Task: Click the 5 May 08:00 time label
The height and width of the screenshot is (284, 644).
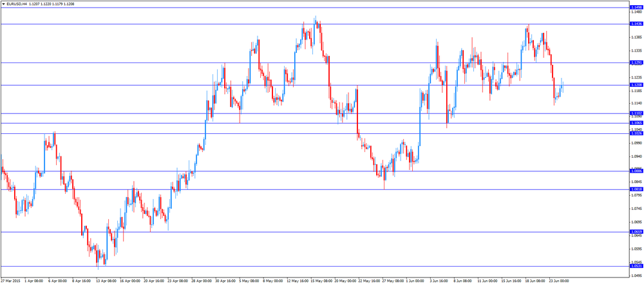Action: (249, 281)
